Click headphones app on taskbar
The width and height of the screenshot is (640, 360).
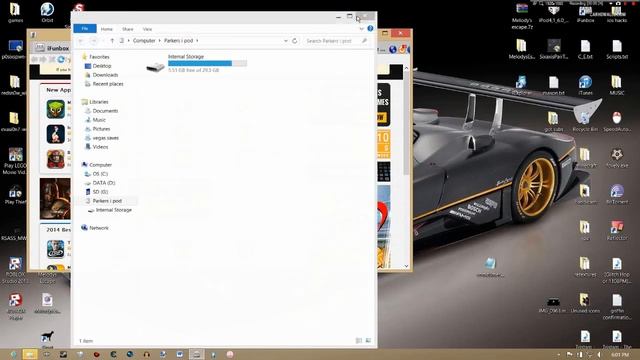point(147,354)
